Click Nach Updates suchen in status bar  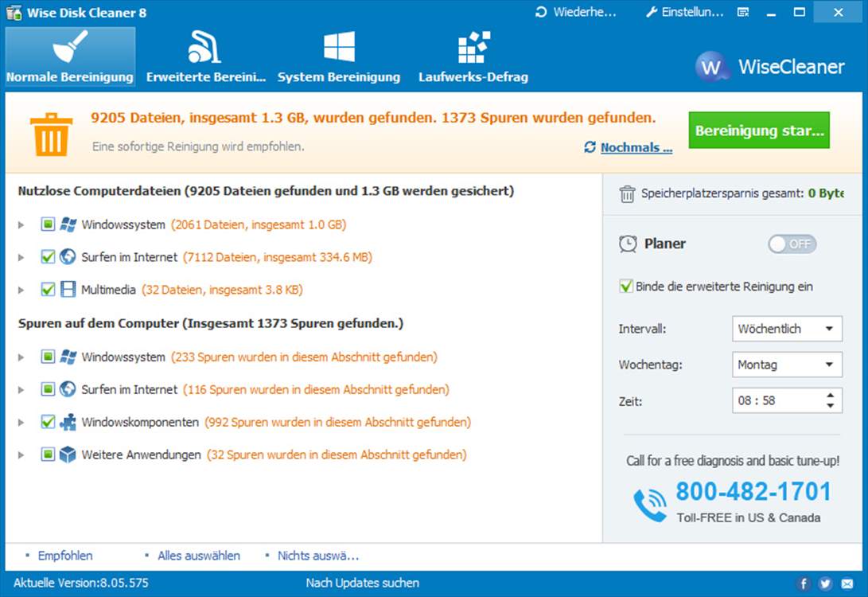[363, 583]
